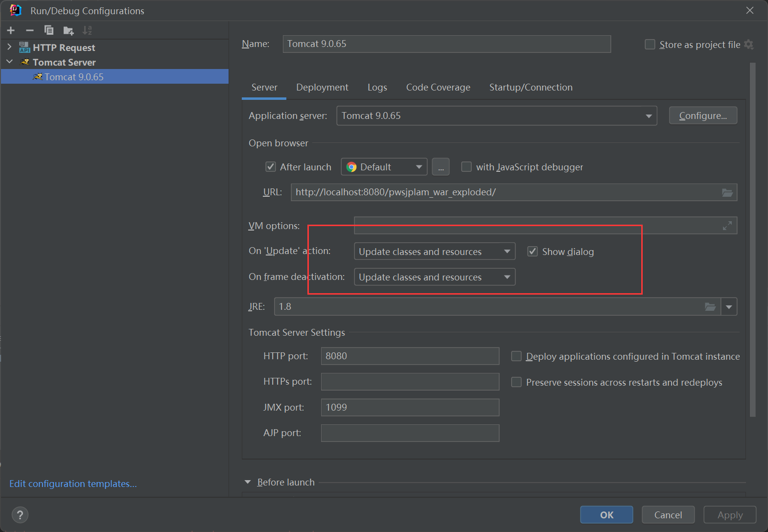The height and width of the screenshot is (532, 768).
Task: Click the Open browser section label
Action: click(x=279, y=143)
